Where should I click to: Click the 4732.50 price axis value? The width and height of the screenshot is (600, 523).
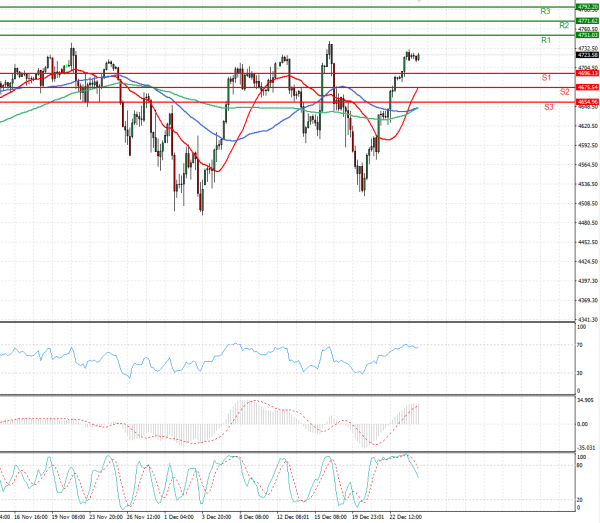(588, 49)
